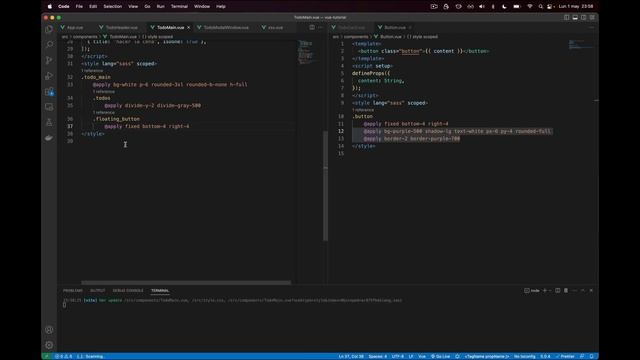This screenshot has height=360, width=640.
Task: Toggle bottom panel layout icon
Action: point(575,18)
